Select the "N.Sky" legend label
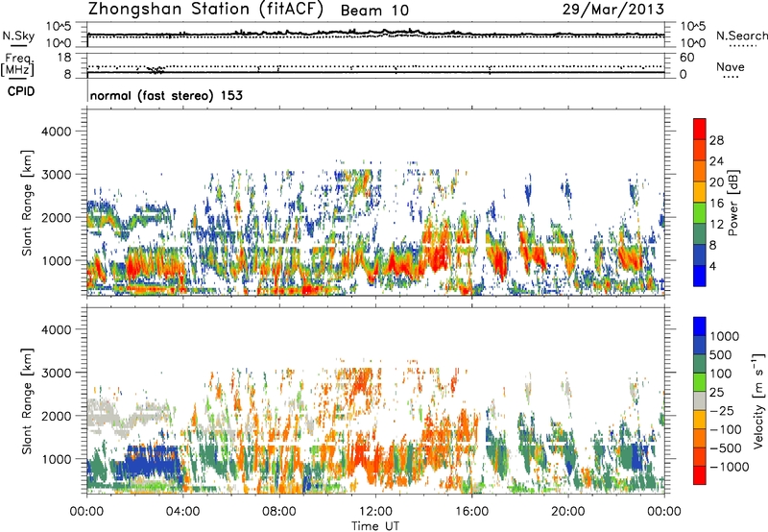The width and height of the screenshot is (768, 532). click(18, 36)
